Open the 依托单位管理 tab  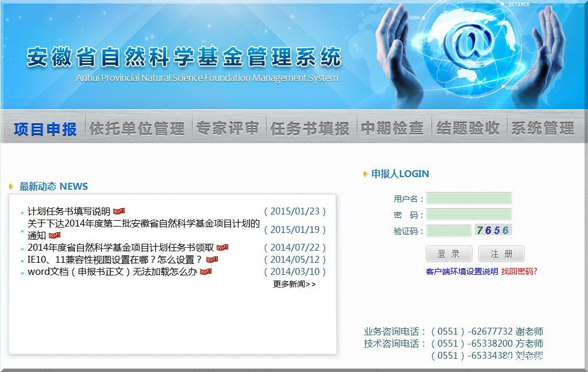[x=137, y=129]
